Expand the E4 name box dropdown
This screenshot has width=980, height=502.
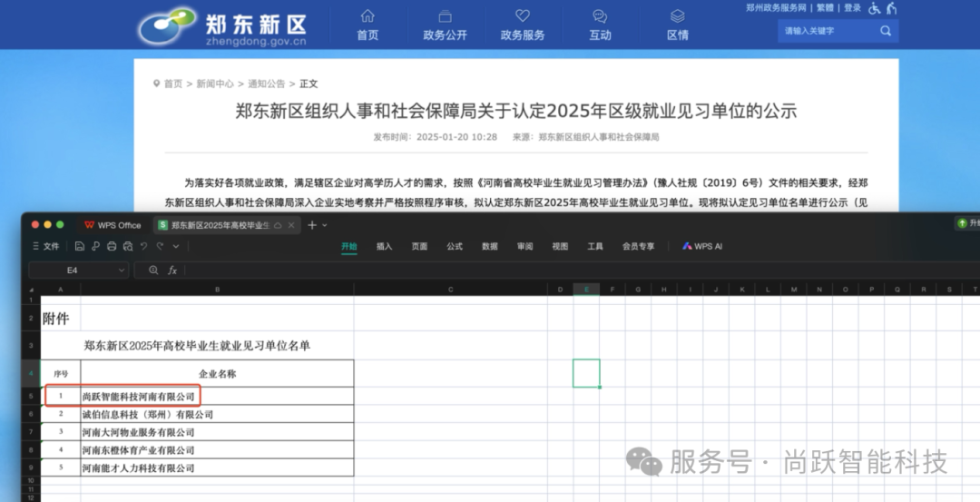[x=122, y=271]
